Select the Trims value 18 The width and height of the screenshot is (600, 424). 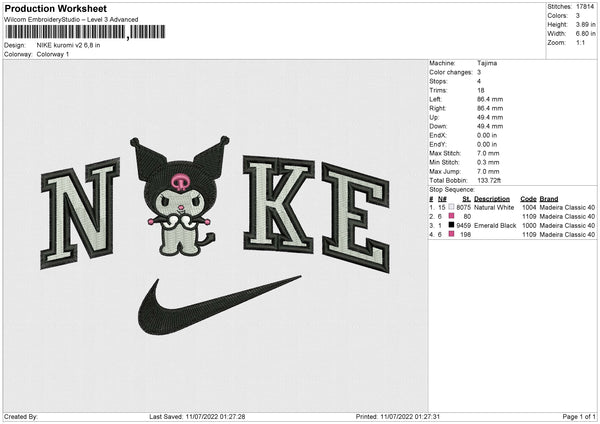point(481,90)
